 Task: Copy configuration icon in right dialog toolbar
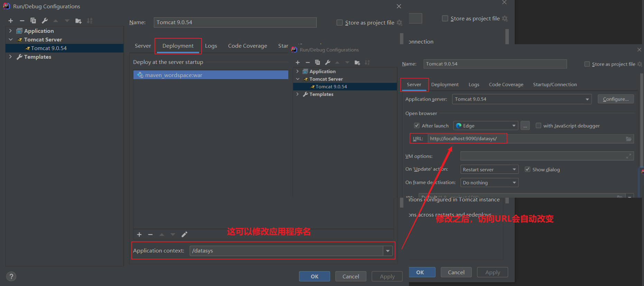[317, 63]
